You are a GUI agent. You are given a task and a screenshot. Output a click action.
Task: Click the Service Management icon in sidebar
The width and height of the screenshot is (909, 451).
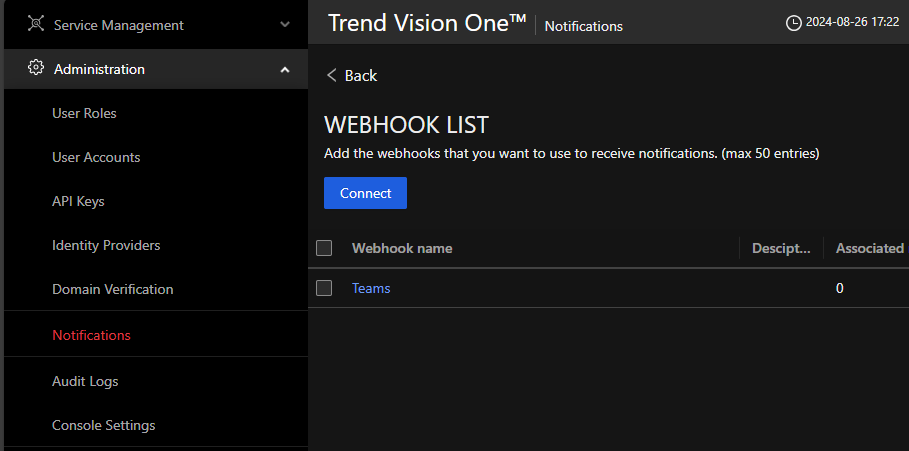point(36,24)
